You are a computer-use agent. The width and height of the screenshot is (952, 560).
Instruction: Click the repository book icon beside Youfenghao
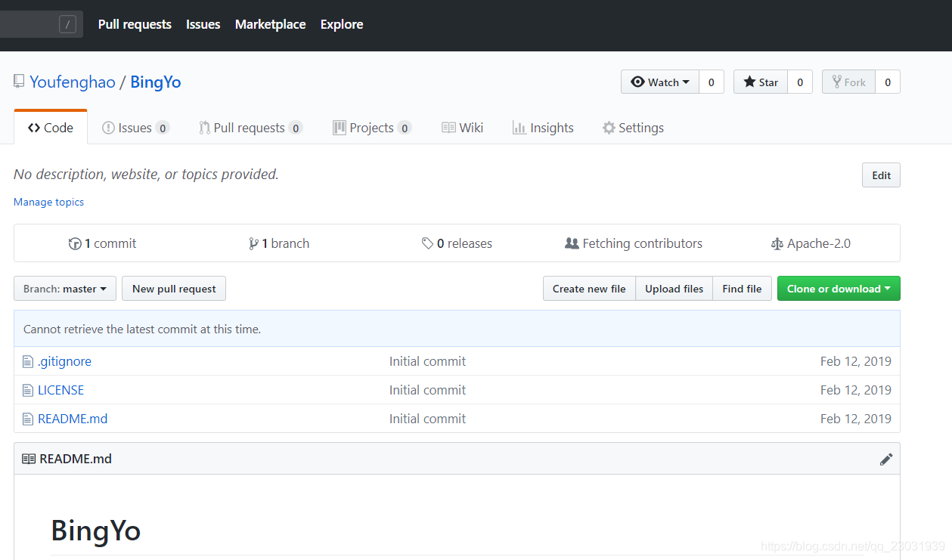pyautogui.click(x=19, y=82)
